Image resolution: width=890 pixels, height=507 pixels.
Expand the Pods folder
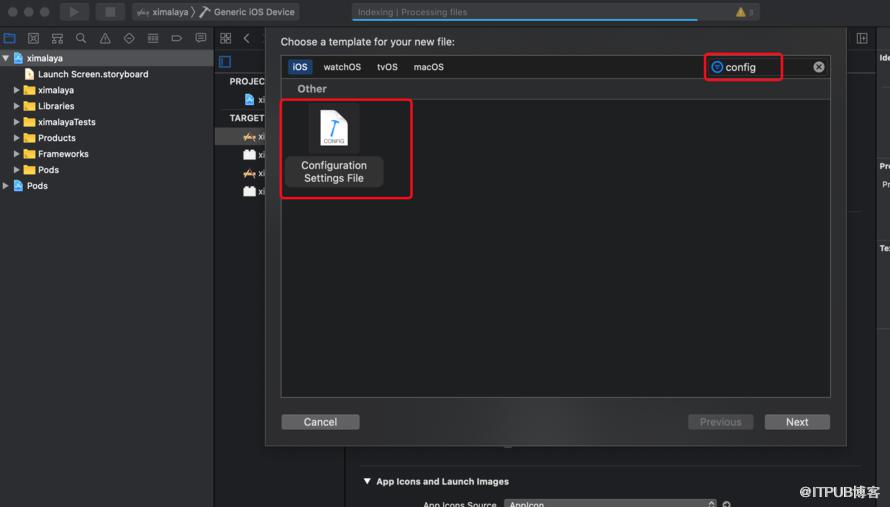(x=16, y=169)
